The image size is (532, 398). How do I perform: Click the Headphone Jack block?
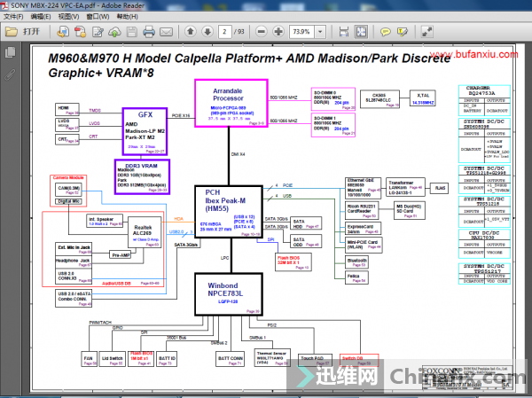click(x=74, y=262)
